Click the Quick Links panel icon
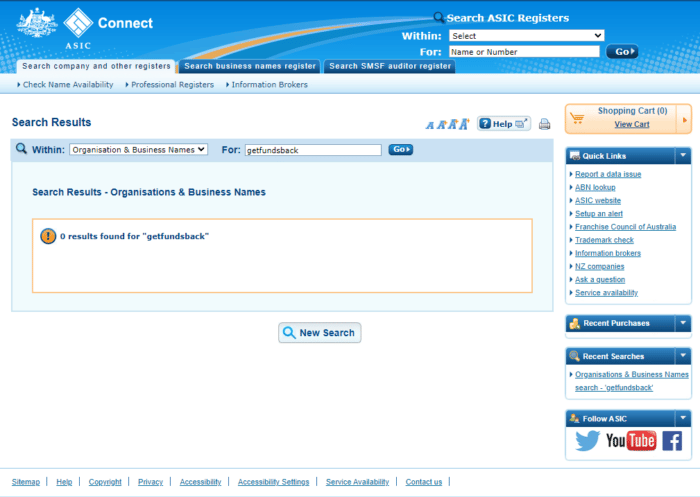700x497 pixels. [x=575, y=155]
